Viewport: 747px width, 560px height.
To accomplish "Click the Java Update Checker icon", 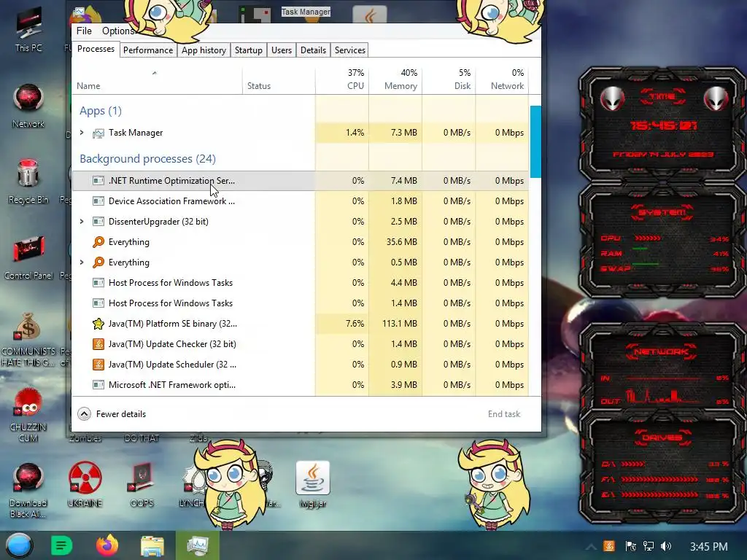I will [x=98, y=344].
